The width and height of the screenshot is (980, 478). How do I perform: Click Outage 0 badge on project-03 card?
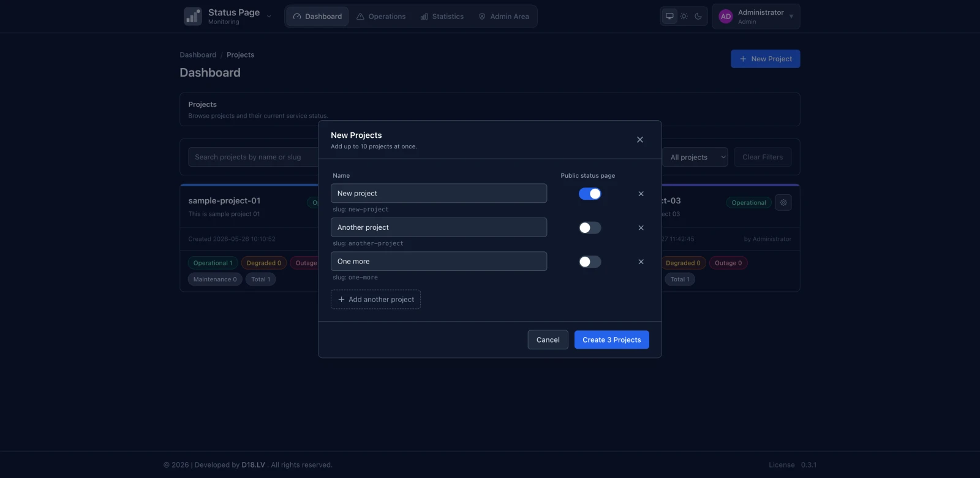tap(728, 263)
